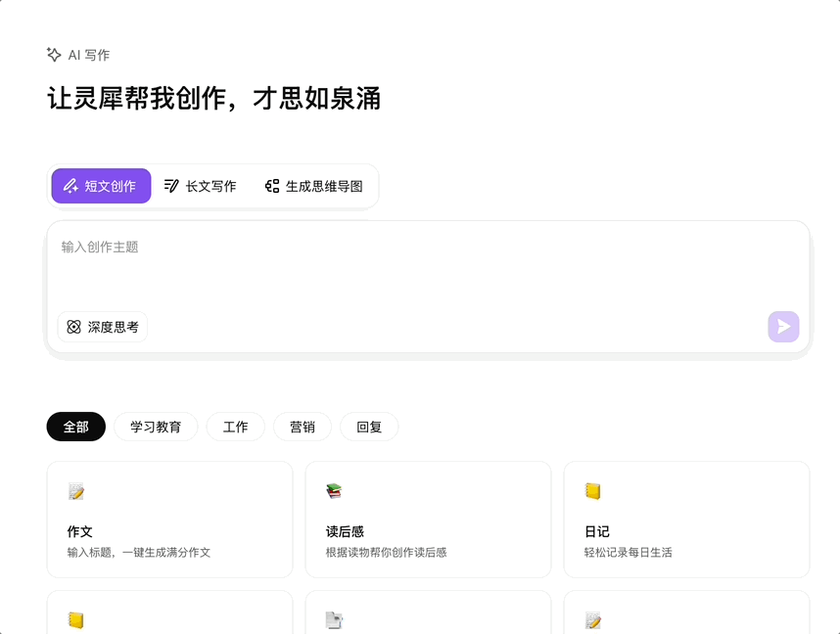
Task: Open the 作文 template card
Action: click(169, 520)
